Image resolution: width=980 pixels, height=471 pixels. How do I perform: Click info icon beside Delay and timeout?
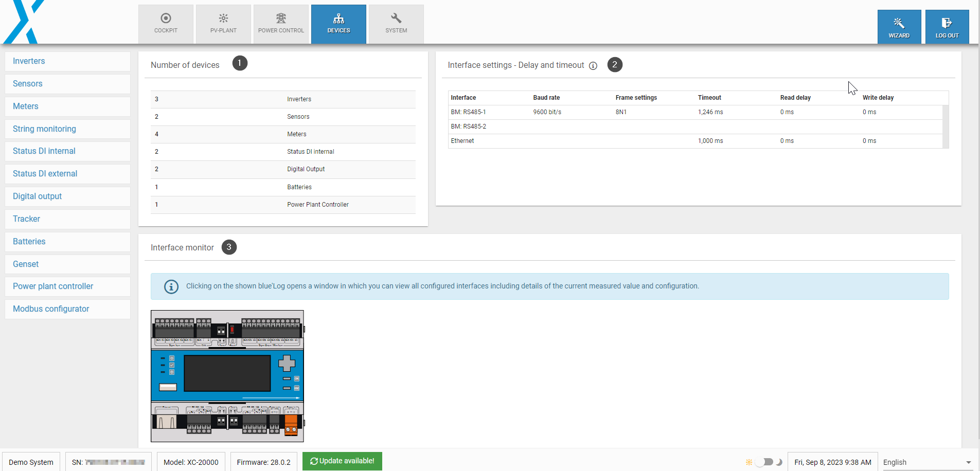click(593, 66)
